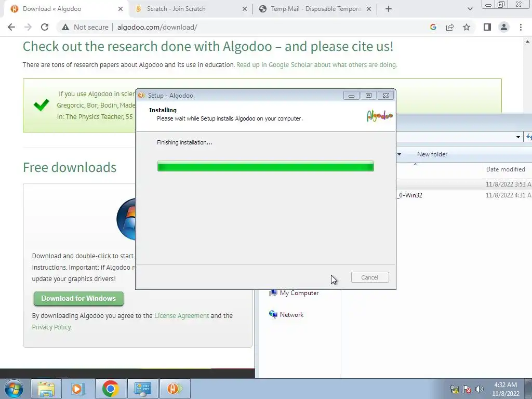Bookmark this page with the star
Image resolution: width=532 pixels, height=399 pixels.
[x=467, y=27]
